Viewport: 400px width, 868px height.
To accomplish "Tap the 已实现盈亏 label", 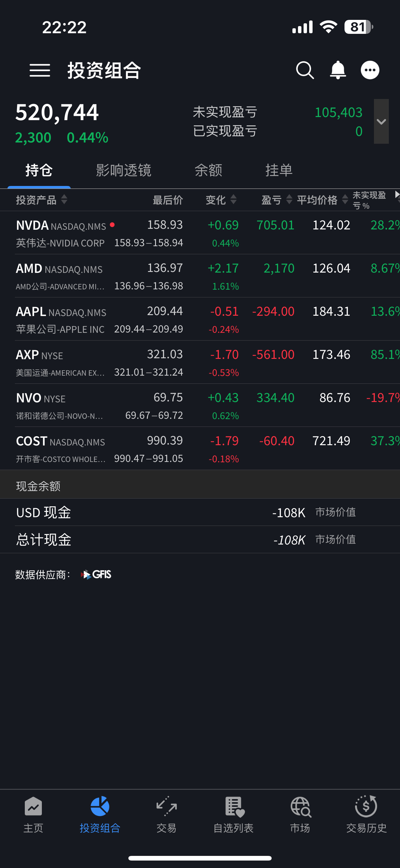I will pyautogui.click(x=225, y=131).
